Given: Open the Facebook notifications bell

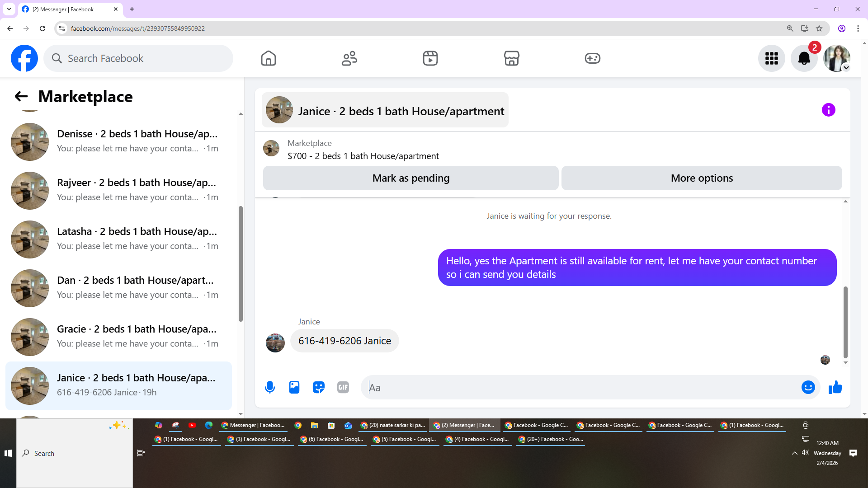Looking at the screenshot, I should [804, 58].
